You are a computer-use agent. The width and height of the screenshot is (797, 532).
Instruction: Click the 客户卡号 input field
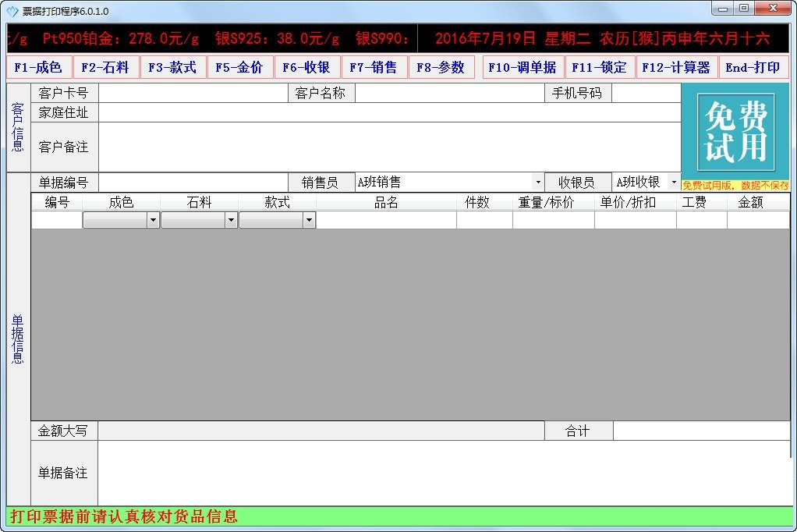tap(193, 94)
